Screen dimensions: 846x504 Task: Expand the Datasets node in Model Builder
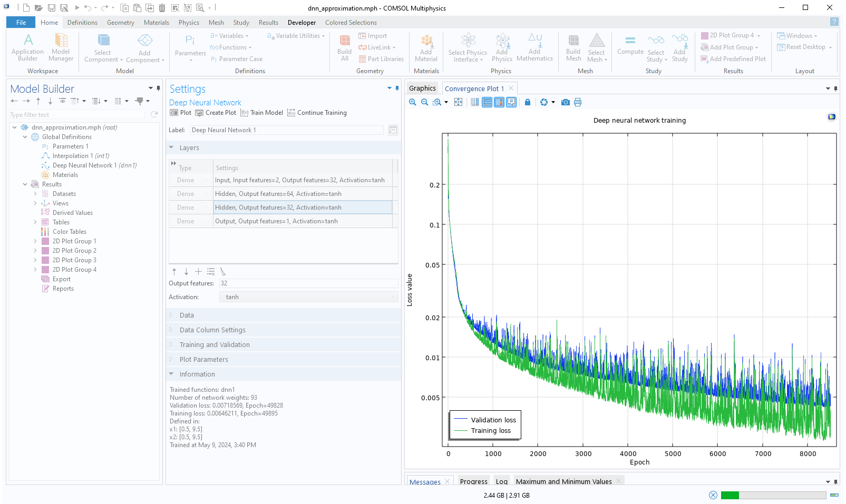(x=36, y=193)
